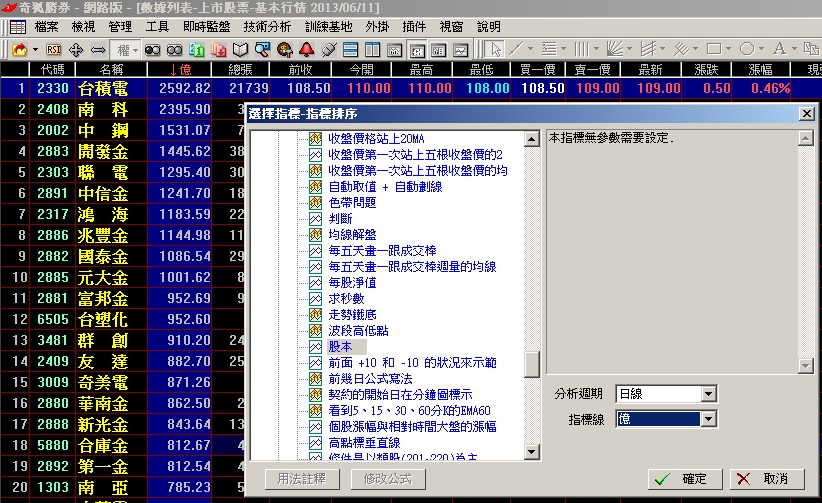Click the 漲幅 column header
The image size is (822, 503).
tap(760, 69)
